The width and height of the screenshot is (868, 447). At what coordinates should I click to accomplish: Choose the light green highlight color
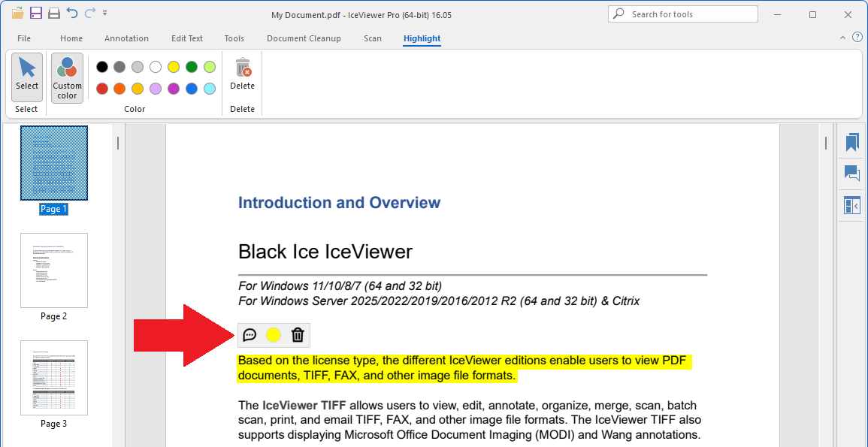[x=209, y=67]
